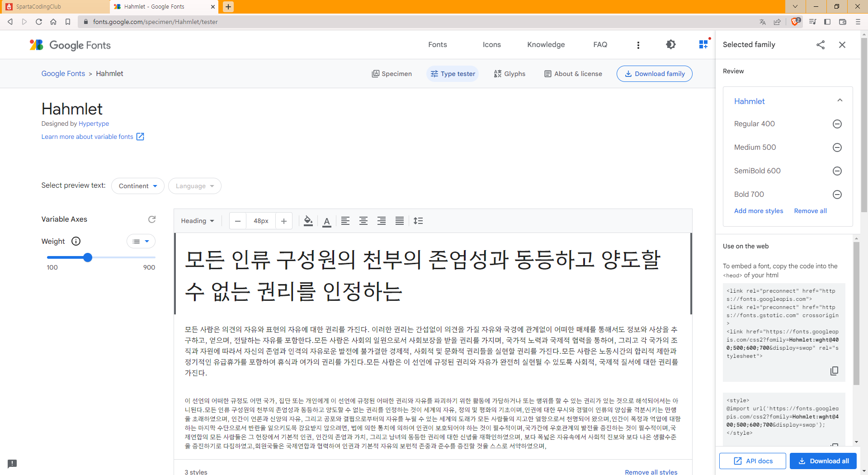Reset the Variable Axes

(x=152, y=219)
